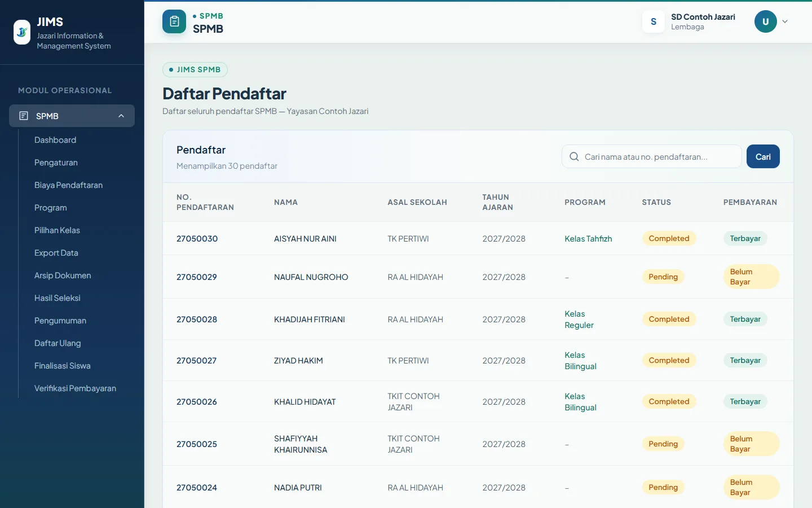Open Kelas Bilingual link for ZIYAD HAKIM

point(580,361)
